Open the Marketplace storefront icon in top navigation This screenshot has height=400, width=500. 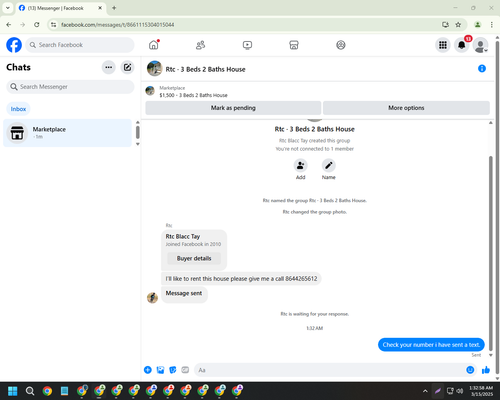pyautogui.click(x=294, y=45)
